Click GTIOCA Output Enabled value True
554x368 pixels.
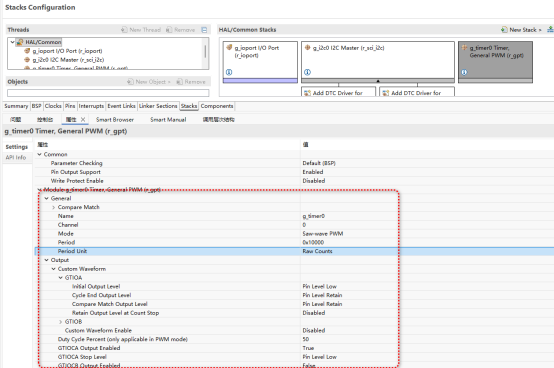pos(308,348)
